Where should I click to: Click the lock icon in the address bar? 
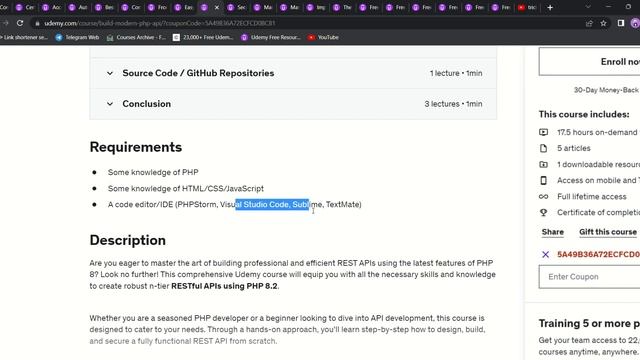click(x=37, y=23)
